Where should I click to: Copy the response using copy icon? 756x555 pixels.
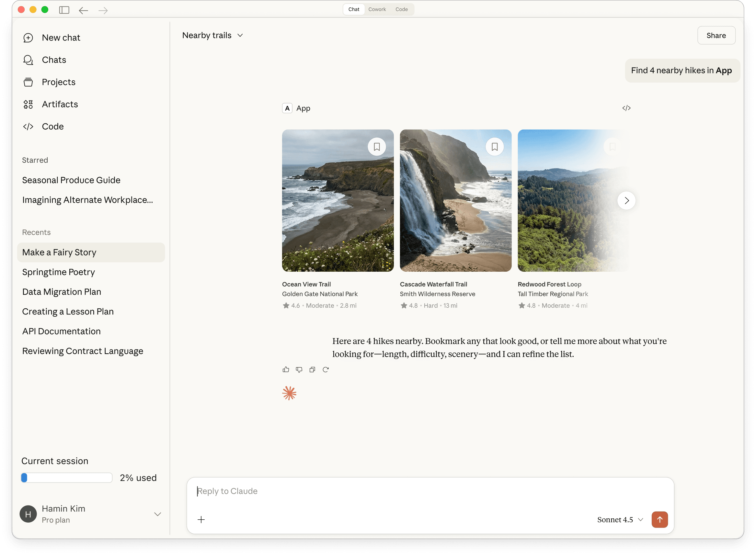(x=312, y=370)
